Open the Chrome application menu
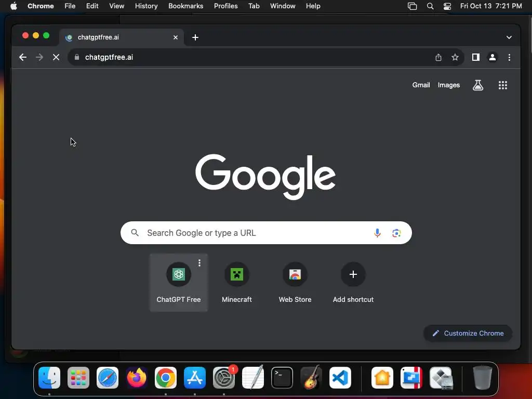The image size is (532, 399). pyautogui.click(x=41, y=6)
